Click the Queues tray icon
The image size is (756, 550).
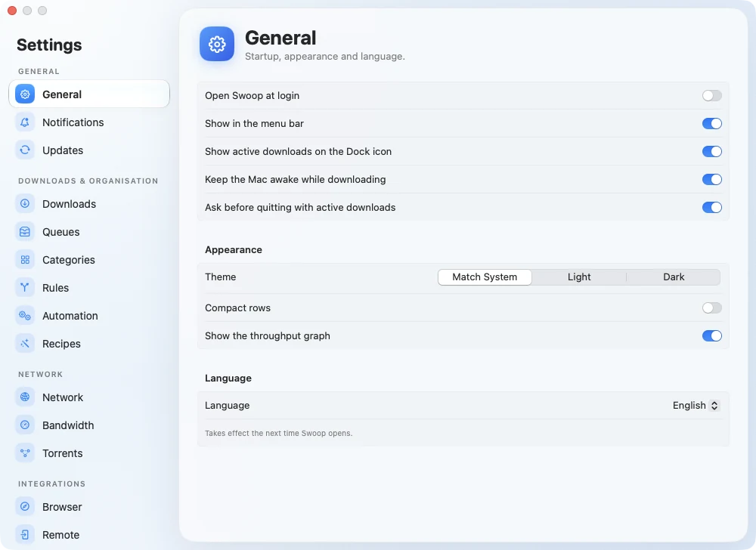click(x=25, y=232)
